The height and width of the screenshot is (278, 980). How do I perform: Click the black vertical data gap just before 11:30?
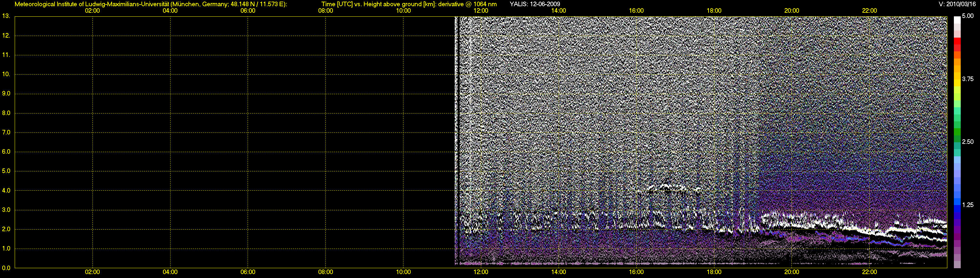tap(459, 141)
